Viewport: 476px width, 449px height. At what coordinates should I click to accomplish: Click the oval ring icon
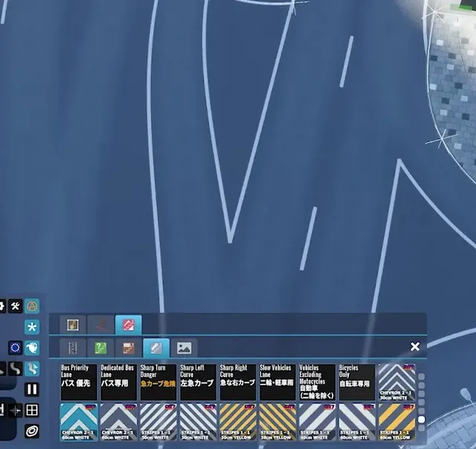(x=32, y=430)
